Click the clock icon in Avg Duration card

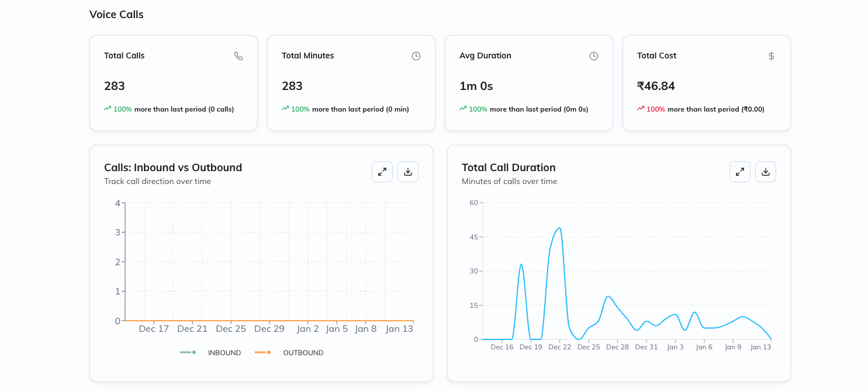594,56
